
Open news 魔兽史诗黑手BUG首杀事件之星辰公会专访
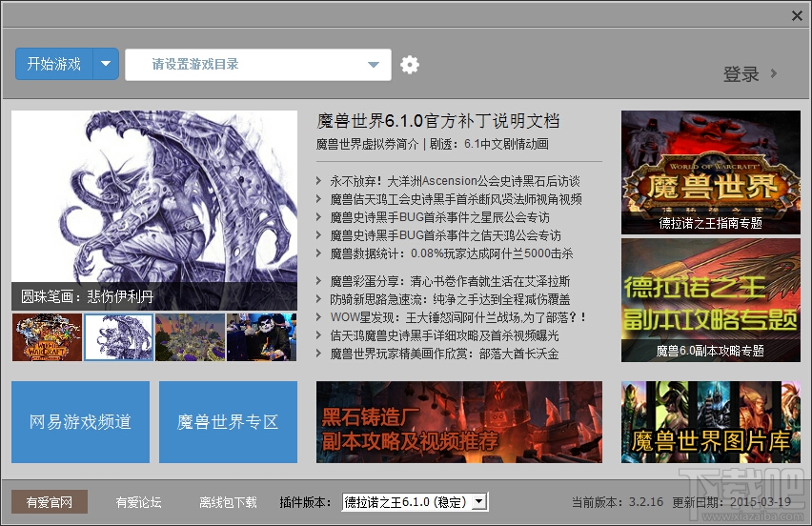pyautogui.click(x=440, y=217)
